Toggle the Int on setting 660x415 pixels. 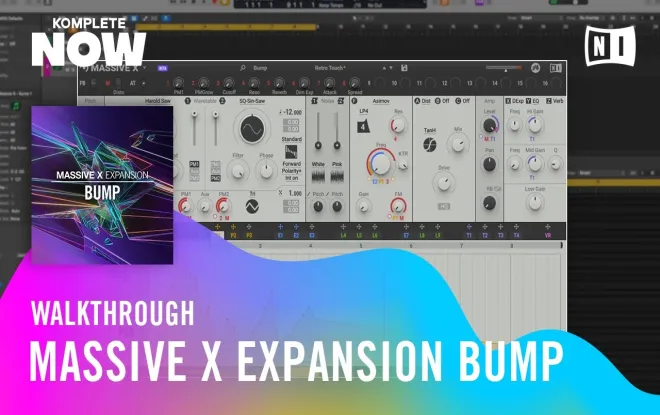coord(291,178)
